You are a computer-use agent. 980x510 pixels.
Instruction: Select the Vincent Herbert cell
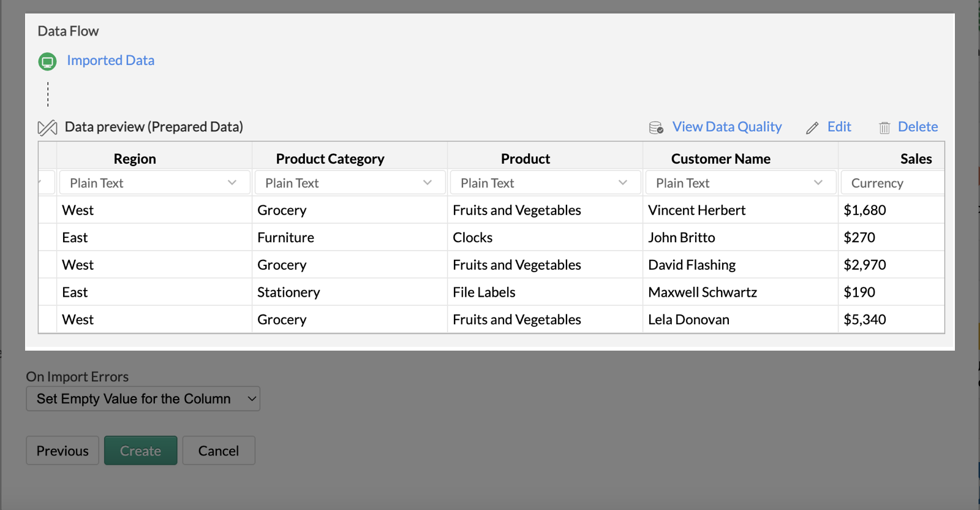pyautogui.click(x=696, y=210)
